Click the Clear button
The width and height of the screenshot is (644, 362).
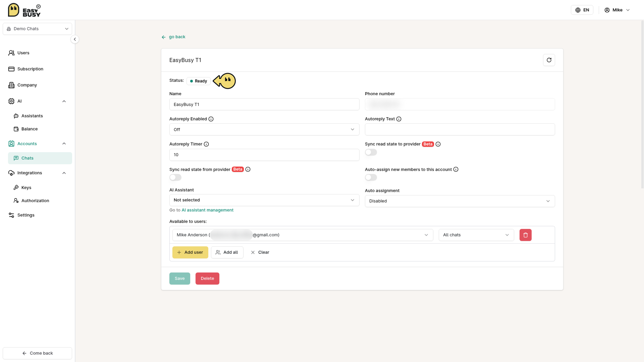pos(260,252)
